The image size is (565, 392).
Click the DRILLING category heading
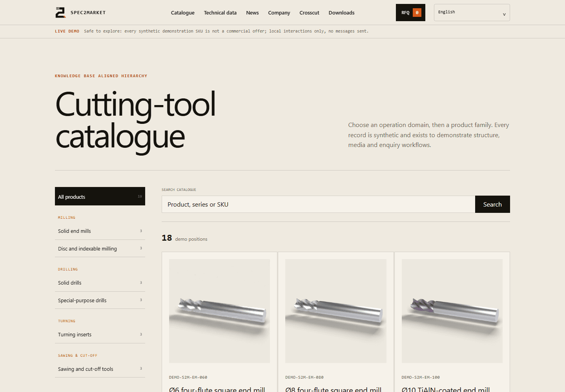coord(68,269)
